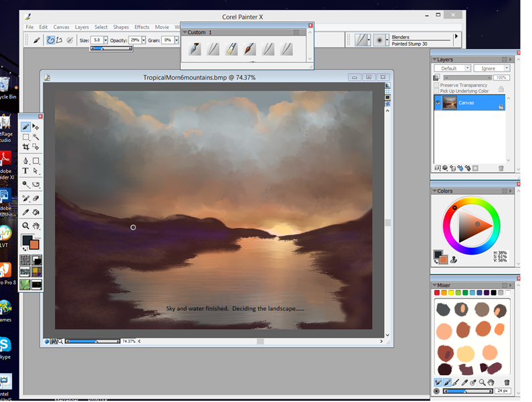Open the Select menu
The image size is (532, 402).
pos(101,27)
